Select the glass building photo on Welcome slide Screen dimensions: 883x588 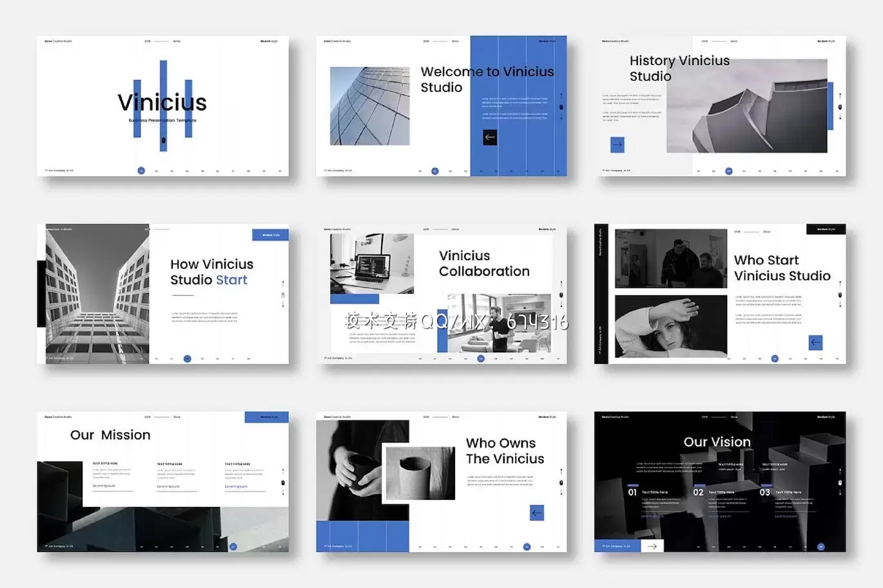[369, 106]
